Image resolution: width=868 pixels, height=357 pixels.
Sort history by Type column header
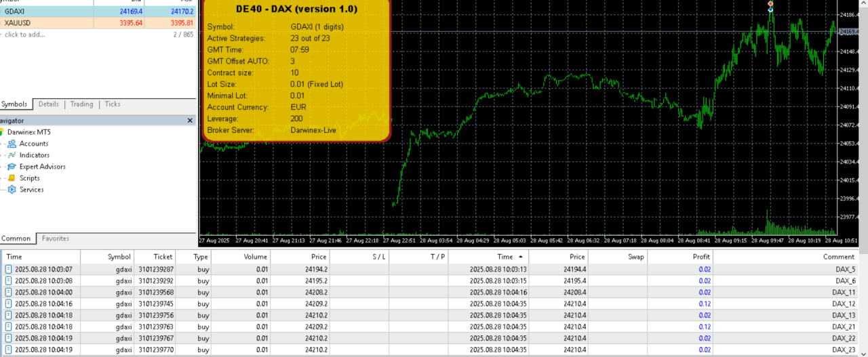coord(193,257)
